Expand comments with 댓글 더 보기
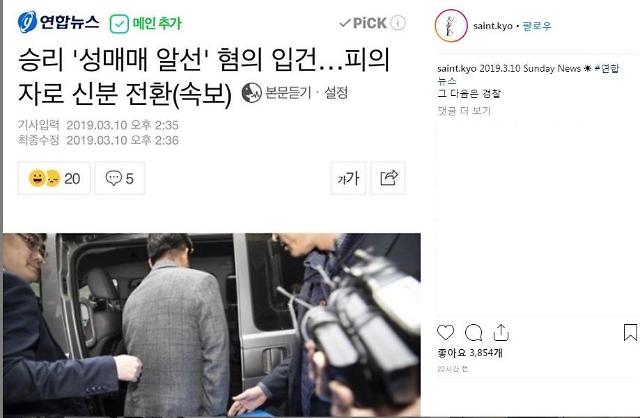The height and width of the screenshot is (418, 640). [x=464, y=111]
